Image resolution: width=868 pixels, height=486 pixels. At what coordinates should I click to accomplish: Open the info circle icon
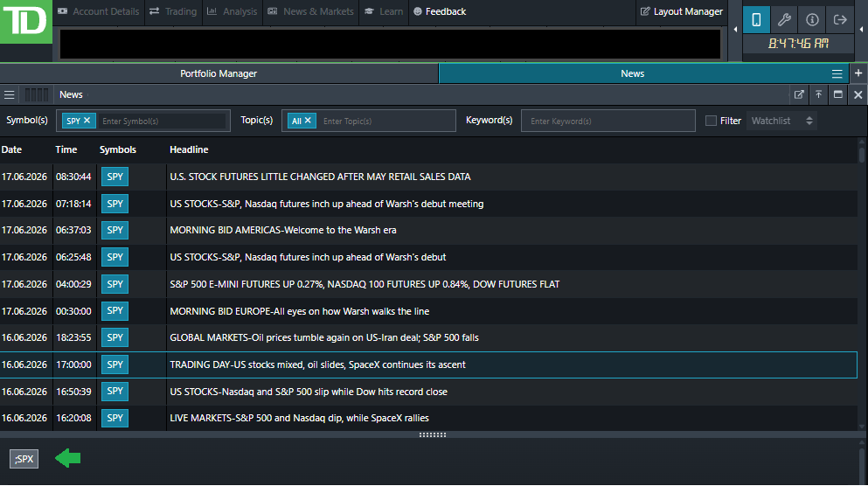click(812, 20)
